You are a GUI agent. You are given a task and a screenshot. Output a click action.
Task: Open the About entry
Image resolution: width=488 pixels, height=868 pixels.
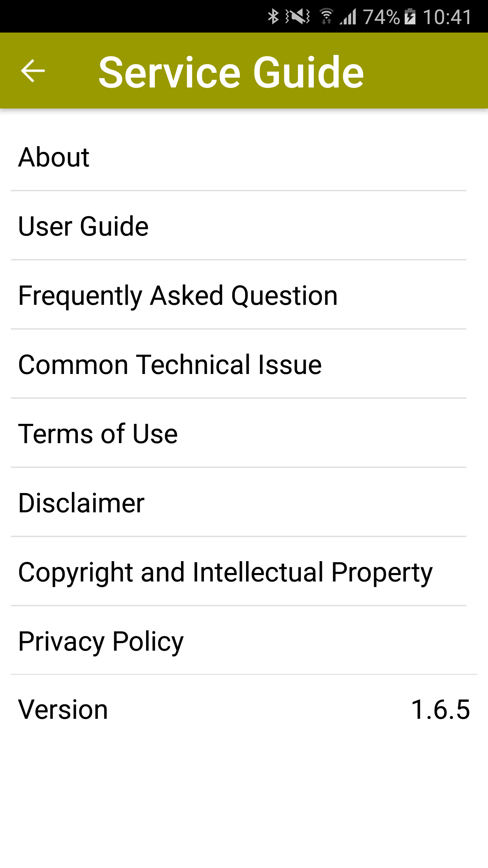click(54, 157)
